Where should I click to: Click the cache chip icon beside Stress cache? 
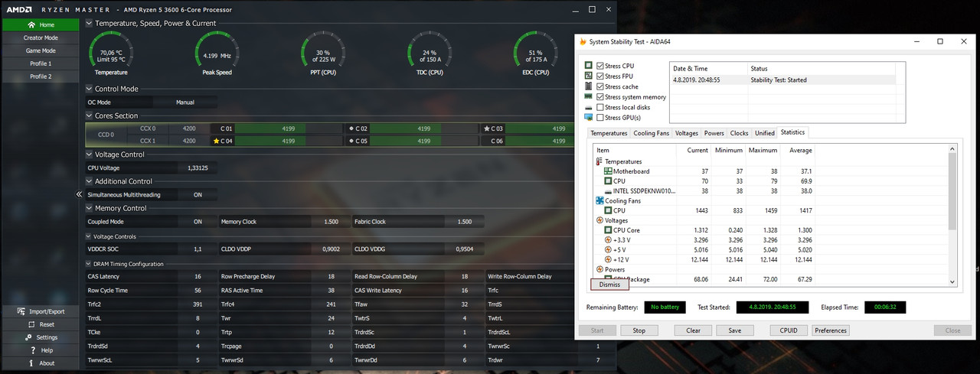pyautogui.click(x=588, y=86)
